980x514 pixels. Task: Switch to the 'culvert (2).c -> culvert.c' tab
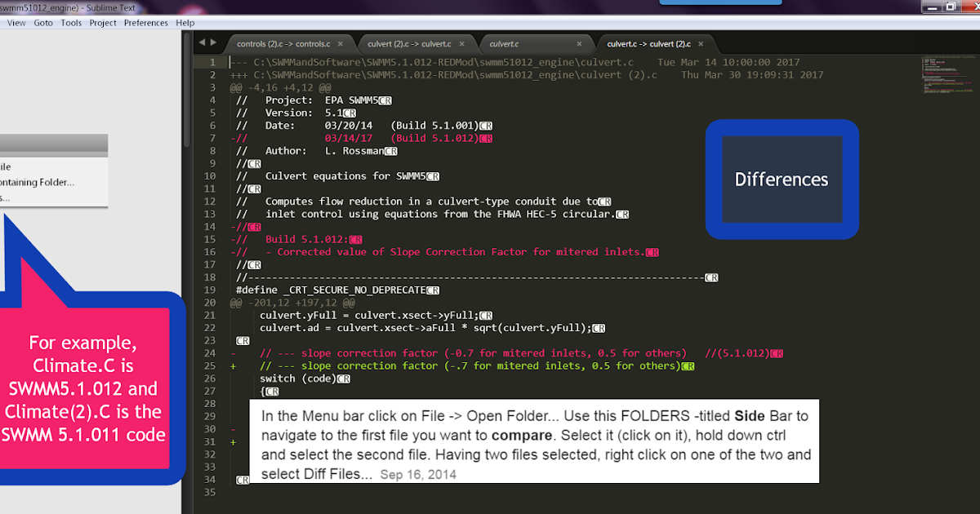pyautogui.click(x=408, y=43)
